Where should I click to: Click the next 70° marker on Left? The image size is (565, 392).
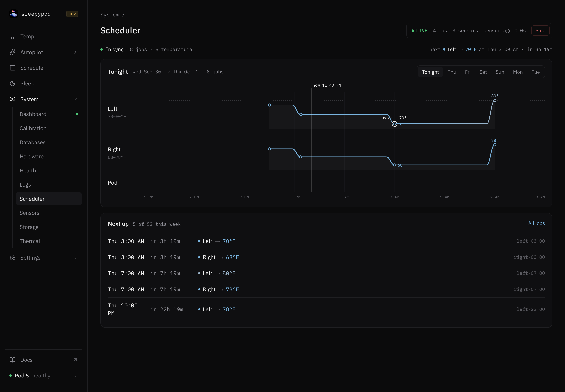coord(394,124)
